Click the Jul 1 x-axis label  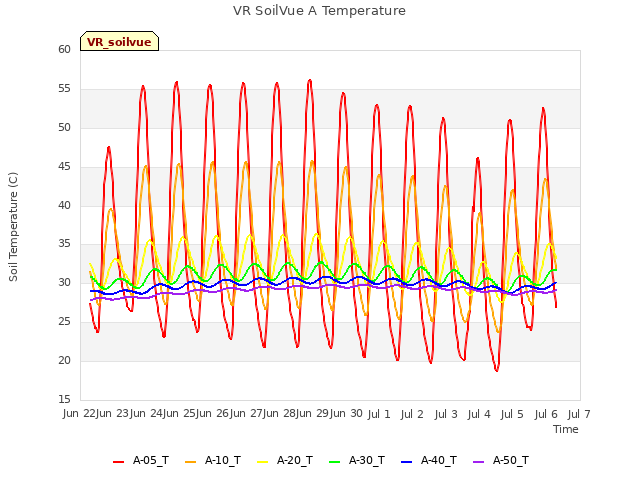[379, 414]
